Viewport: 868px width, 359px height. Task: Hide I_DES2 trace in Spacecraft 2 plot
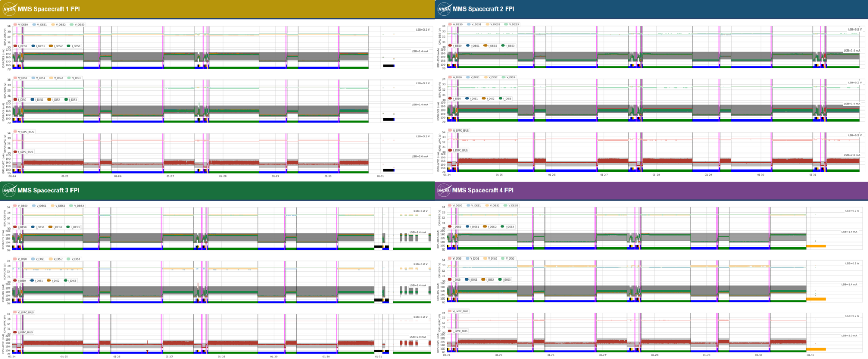coord(490,46)
